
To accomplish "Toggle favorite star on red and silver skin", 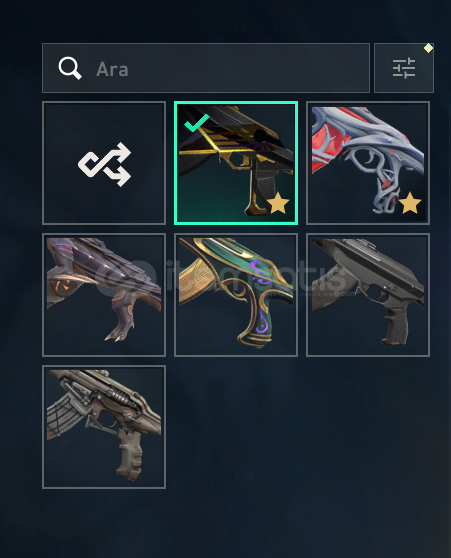I will [x=410, y=203].
